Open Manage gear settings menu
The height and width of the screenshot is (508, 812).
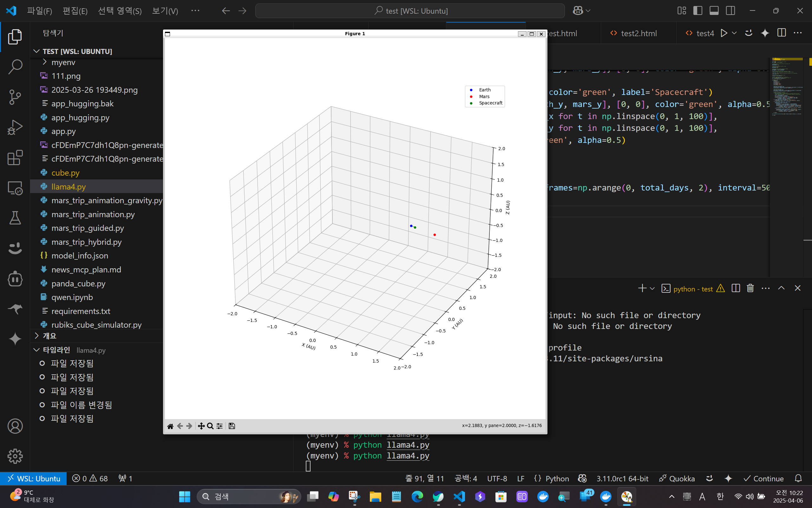tap(15, 456)
